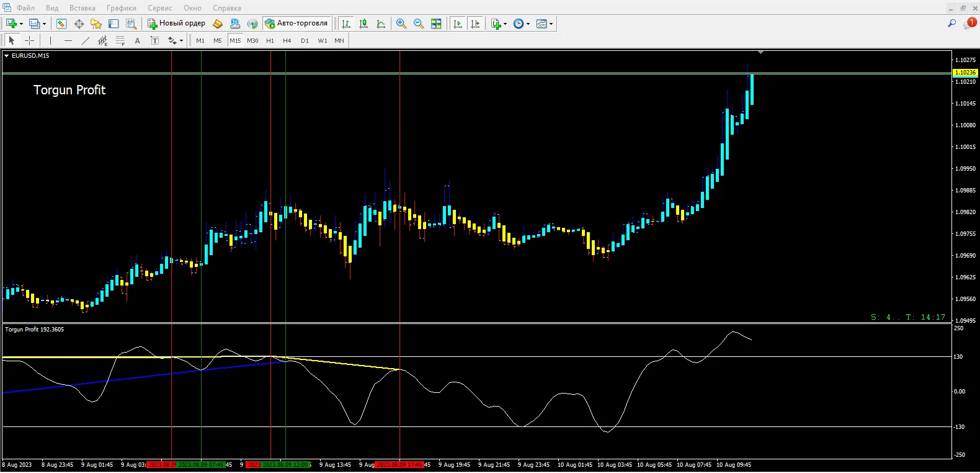
Task: Open the Market Watch window icon
Action: pyautogui.click(x=61, y=24)
